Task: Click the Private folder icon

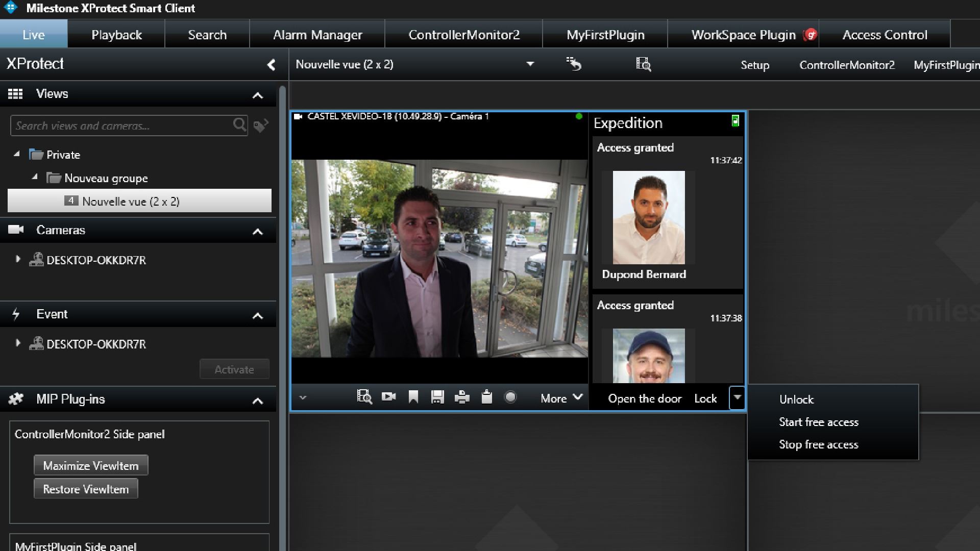Action: (x=36, y=155)
